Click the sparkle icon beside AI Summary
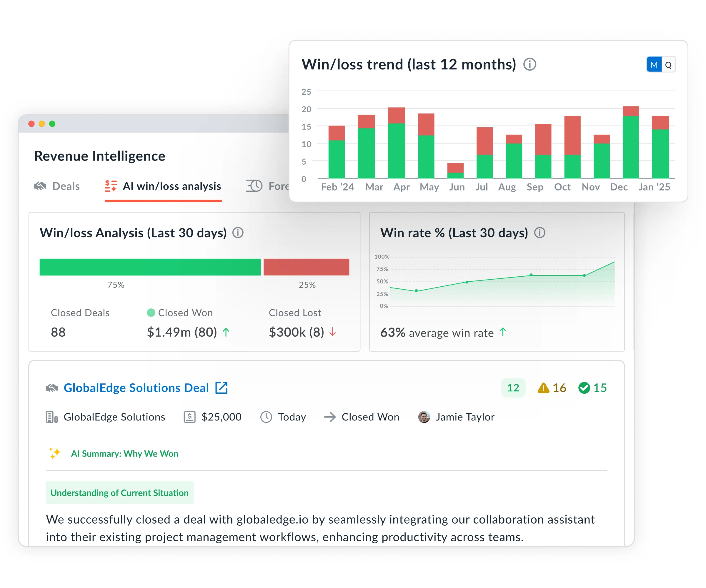The width and height of the screenshot is (706, 588). click(54, 453)
